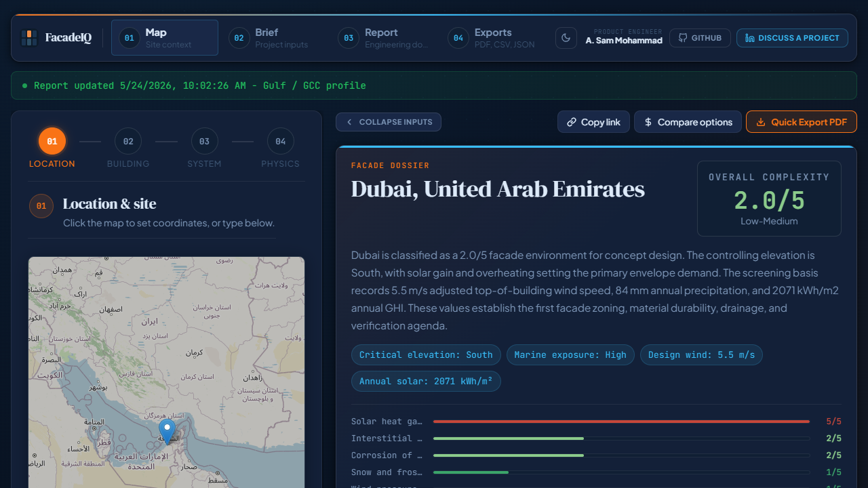Viewport: 868px width, 488px height.
Task: Click the A. Sam Mohammad name
Action: [624, 41]
